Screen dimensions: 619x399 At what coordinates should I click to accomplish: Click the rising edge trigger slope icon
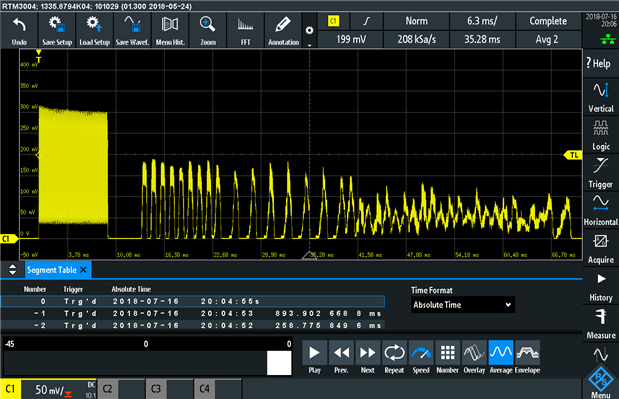[367, 21]
